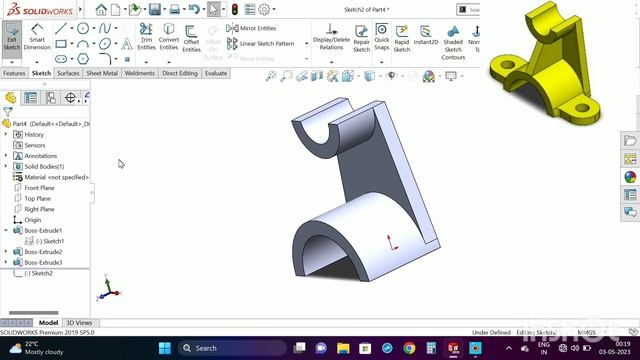Viewport: 640px width, 360px height.
Task: Switch to the Weldments tab
Action: point(140,73)
